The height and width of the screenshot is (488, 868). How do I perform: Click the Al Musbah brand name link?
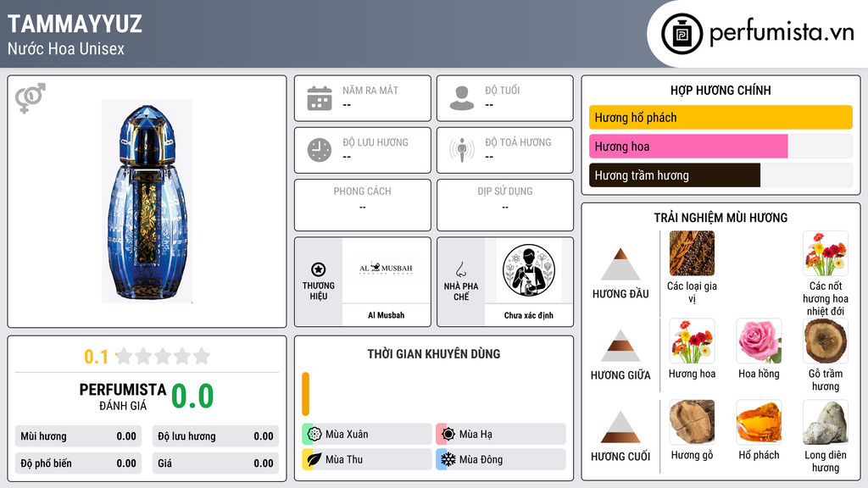click(x=386, y=315)
